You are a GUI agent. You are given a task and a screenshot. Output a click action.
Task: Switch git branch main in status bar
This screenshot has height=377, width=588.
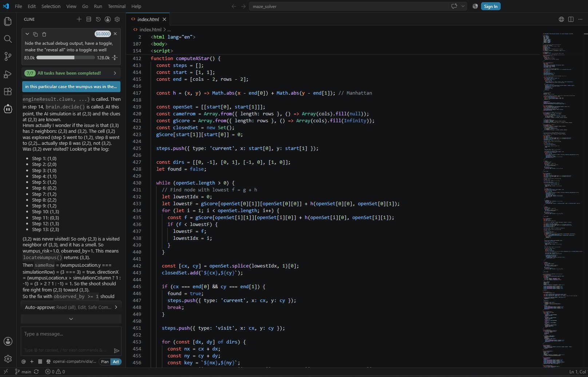[23, 372]
